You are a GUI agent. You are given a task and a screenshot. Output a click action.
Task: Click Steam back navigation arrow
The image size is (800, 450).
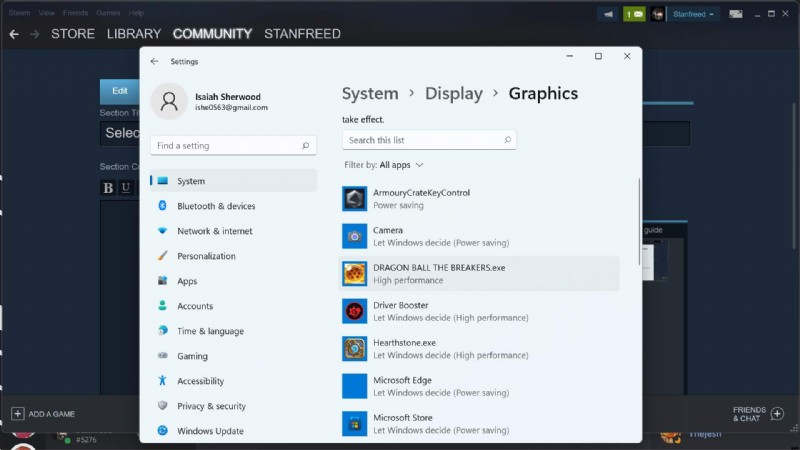(x=14, y=34)
